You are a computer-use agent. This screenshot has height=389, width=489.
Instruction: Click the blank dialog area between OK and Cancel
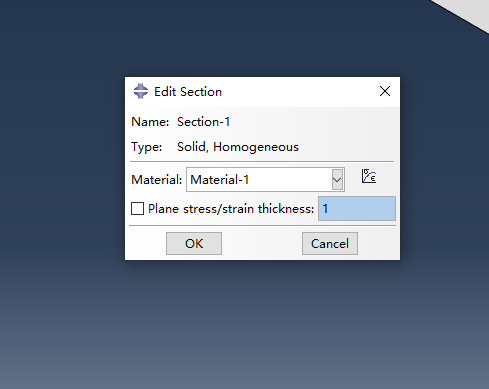pos(262,244)
